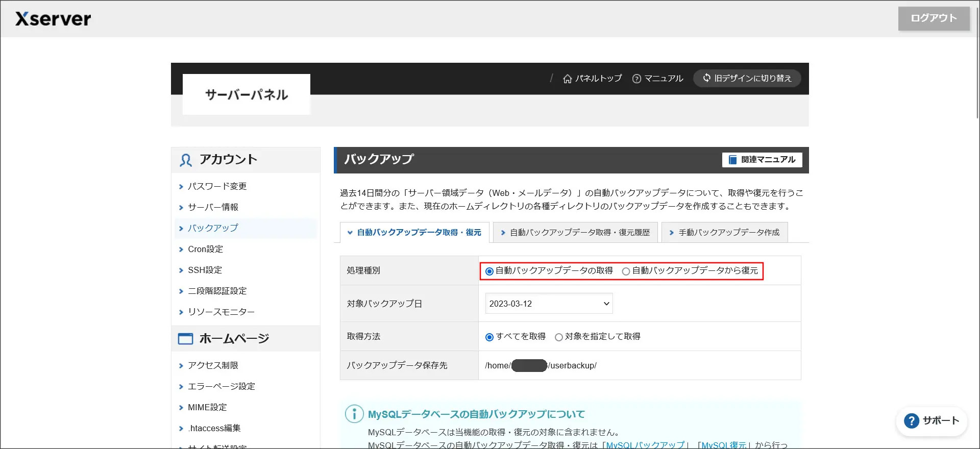980x449 pixels.
Task: Click the user icon beside アカウント
Action: pos(186,160)
